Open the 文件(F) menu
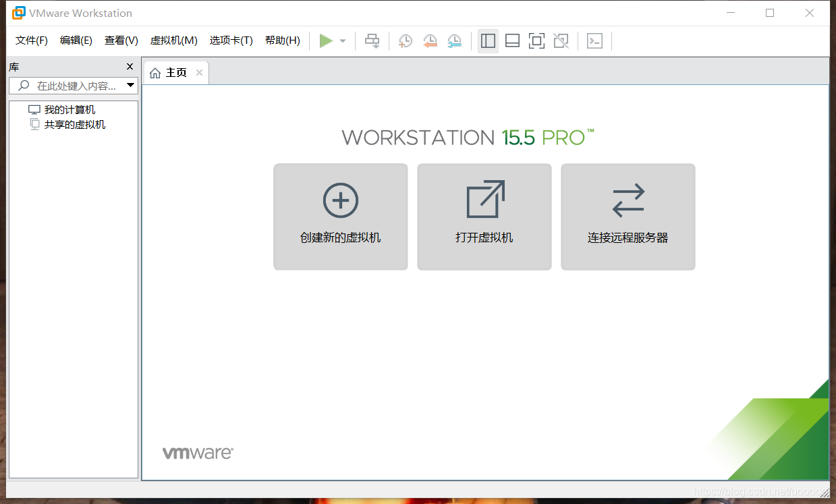 [32, 40]
